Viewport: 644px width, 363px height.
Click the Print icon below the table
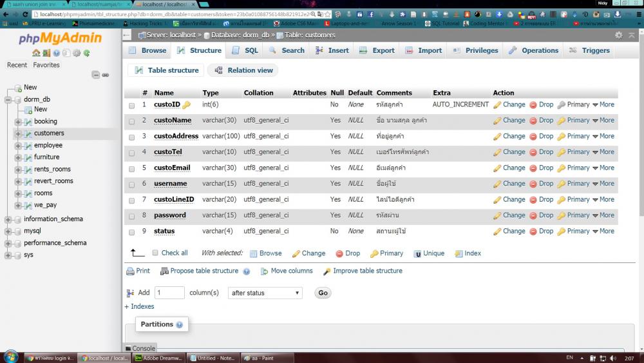coord(130,271)
